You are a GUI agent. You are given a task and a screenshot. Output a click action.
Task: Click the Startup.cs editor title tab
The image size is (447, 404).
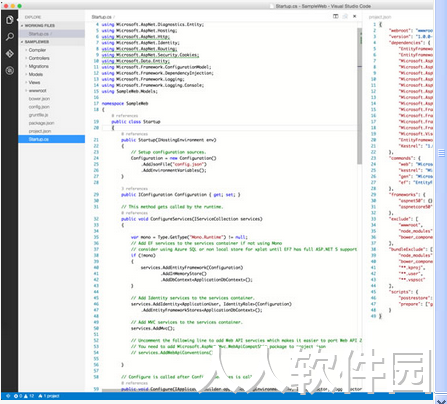(x=103, y=17)
